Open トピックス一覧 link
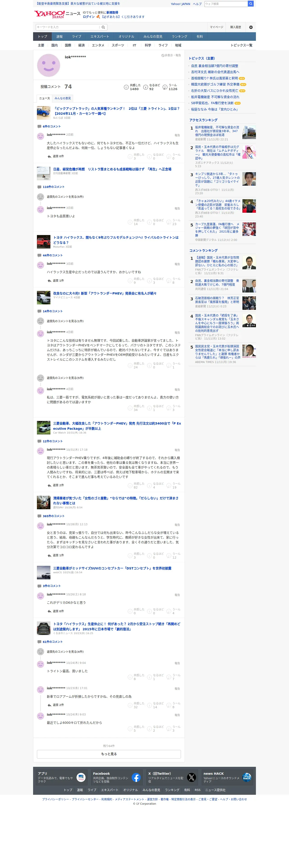Viewport: 289px width, 868px height. coord(241,46)
